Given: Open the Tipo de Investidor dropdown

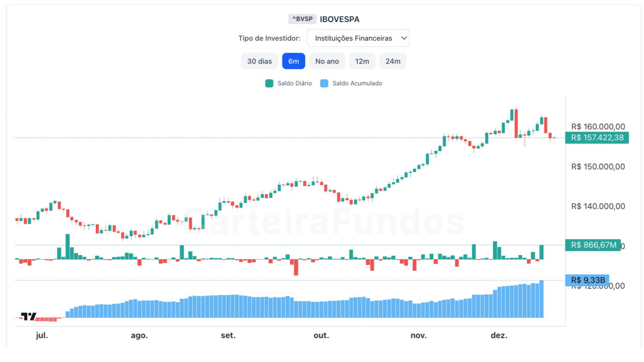Looking at the screenshot, I should (x=358, y=38).
